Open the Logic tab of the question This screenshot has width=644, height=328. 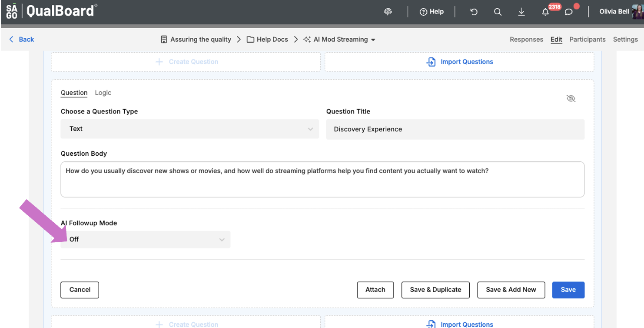pos(103,93)
